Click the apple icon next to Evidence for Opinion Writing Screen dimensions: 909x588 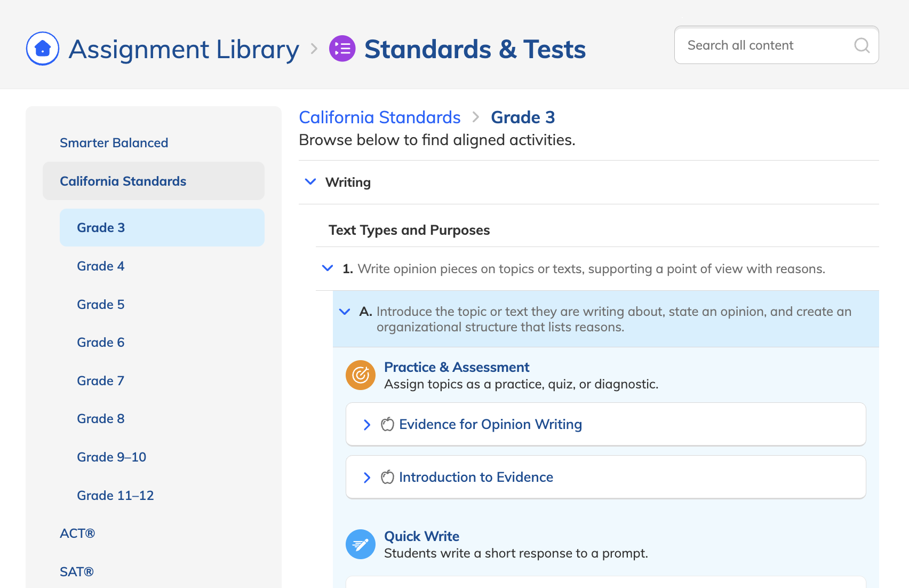click(x=388, y=424)
